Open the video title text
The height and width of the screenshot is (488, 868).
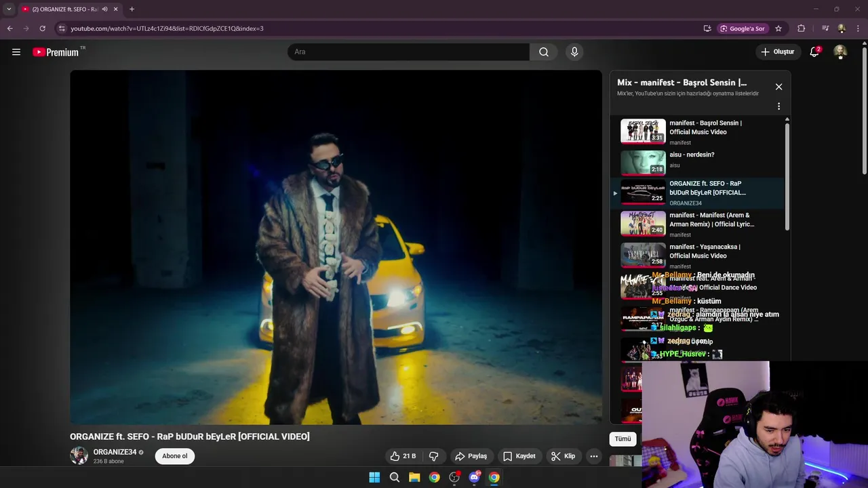(190, 436)
